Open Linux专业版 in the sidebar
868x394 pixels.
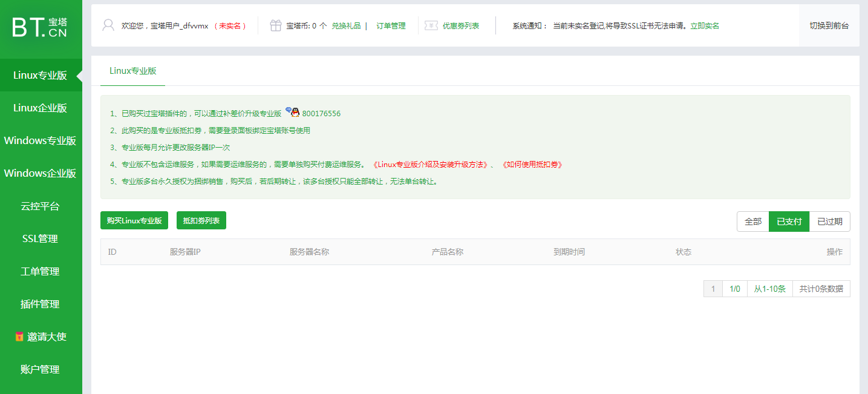pyautogui.click(x=41, y=75)
